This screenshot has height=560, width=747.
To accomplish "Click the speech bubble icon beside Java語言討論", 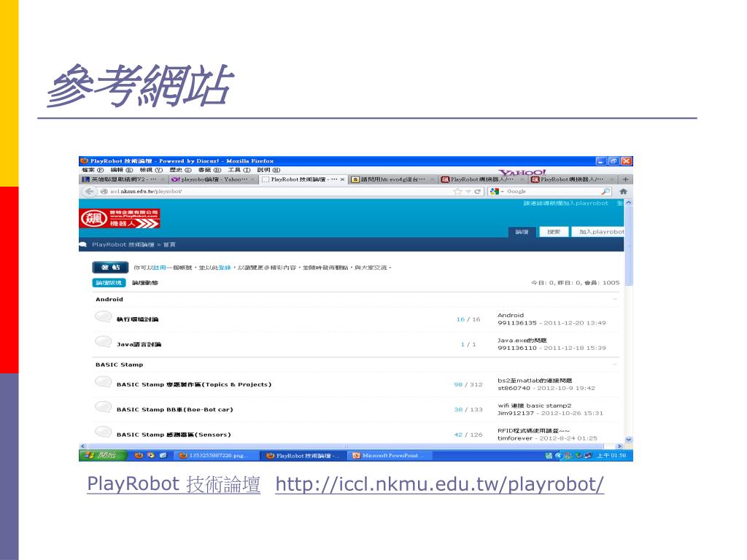I will (103, 342).
